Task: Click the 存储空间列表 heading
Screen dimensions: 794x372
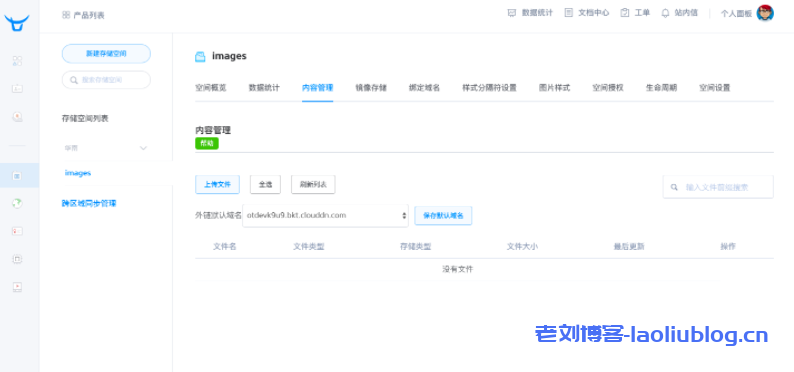Action: 85,118
